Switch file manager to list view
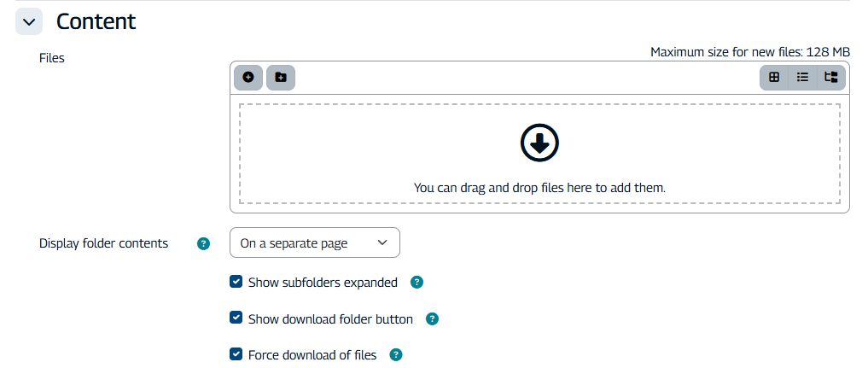 (802, 77)
